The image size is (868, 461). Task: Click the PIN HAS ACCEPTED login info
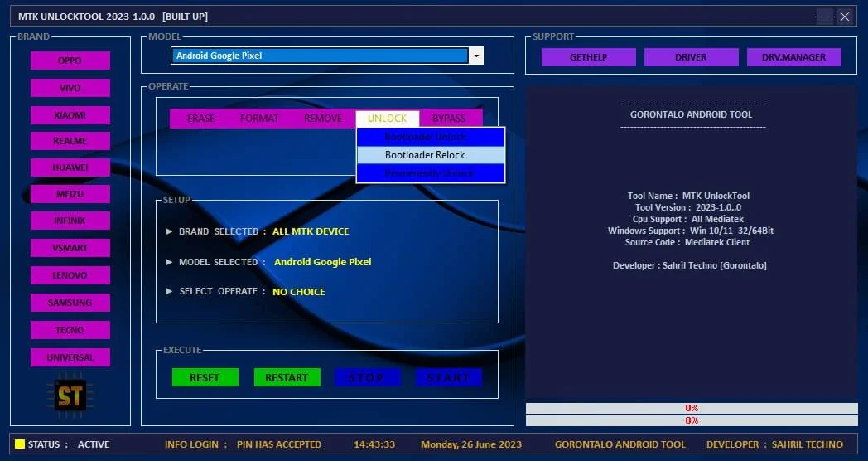click(x=279, y=444)
